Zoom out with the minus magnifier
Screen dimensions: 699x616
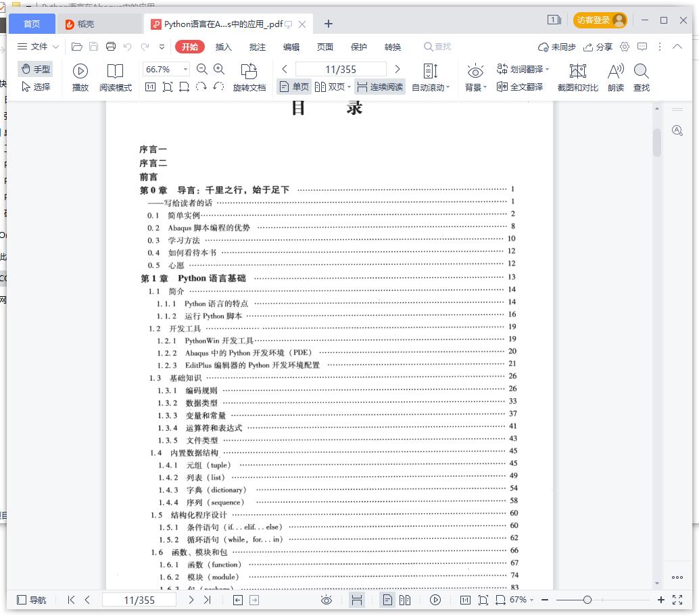[202, 69]
